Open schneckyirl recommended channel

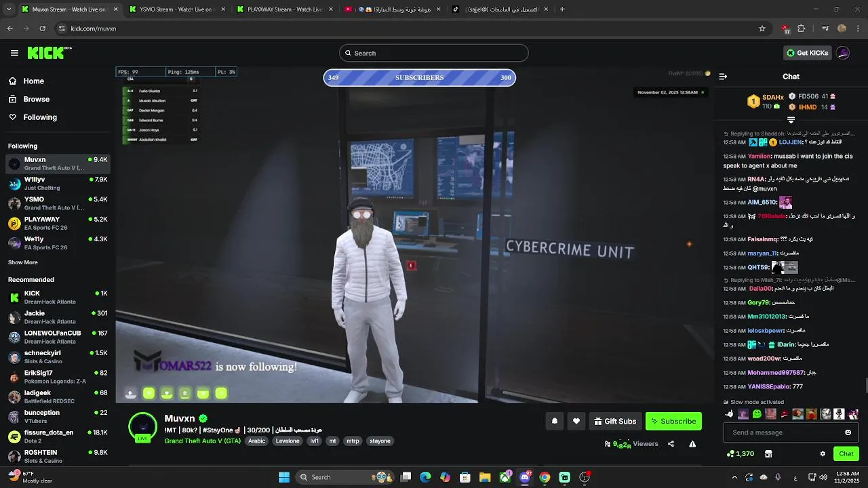[58, 357]
